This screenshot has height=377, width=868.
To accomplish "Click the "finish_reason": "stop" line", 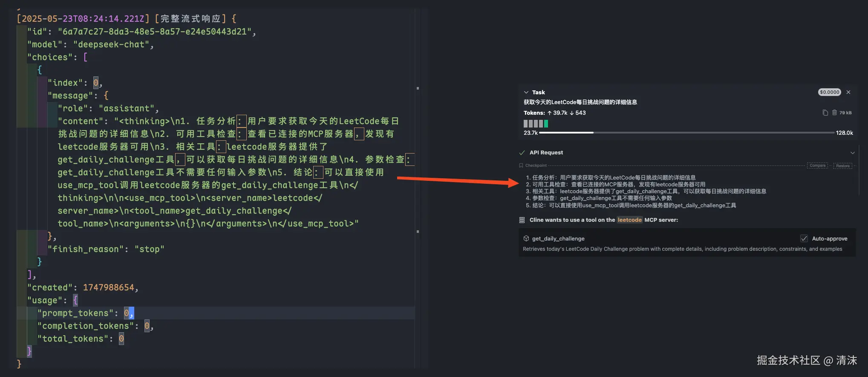I will coord(106,249).
